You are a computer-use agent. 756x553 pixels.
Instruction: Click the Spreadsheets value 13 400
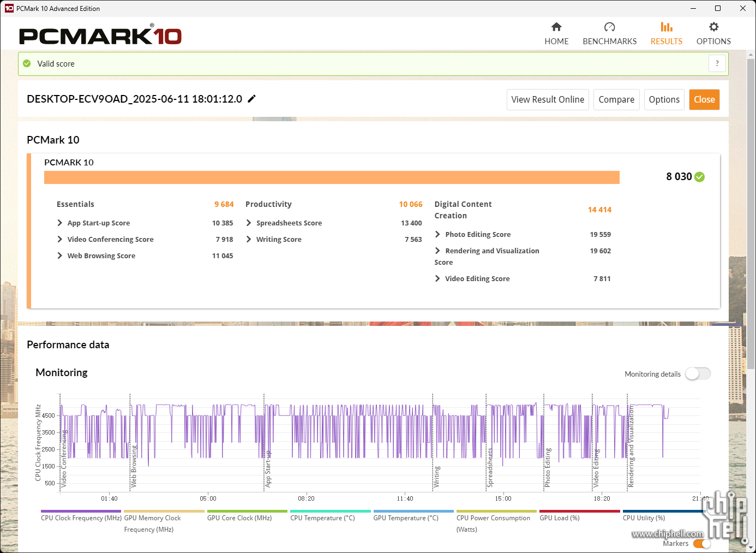pos(411,223)
